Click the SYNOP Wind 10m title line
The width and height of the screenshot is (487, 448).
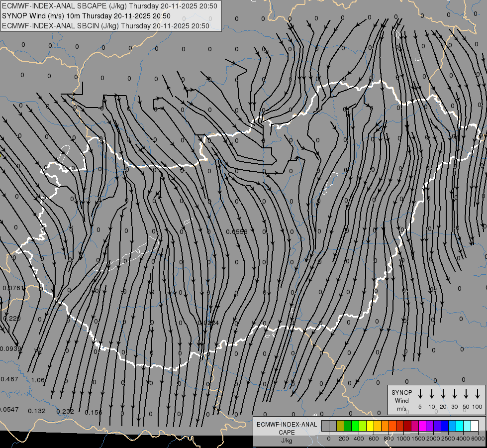pos(87,16)
